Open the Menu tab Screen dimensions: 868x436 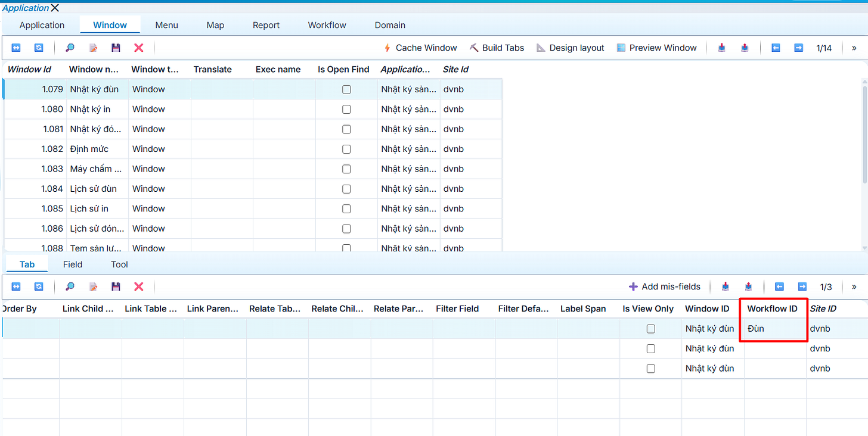tap(167, 25)
